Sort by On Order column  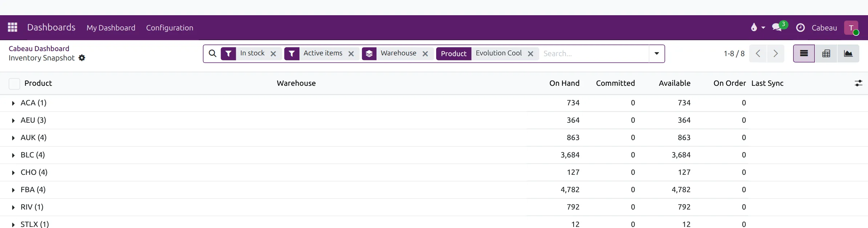coord(730,83)
